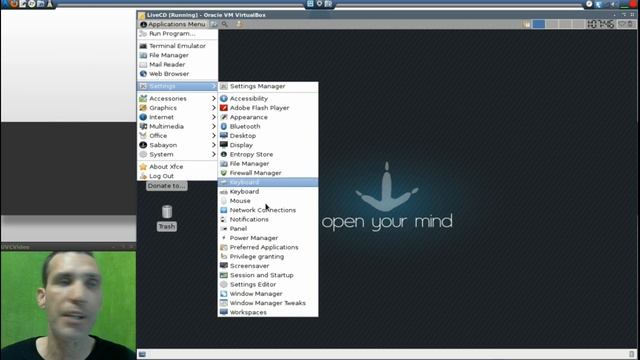Click the Web Browser globe icon
This screenshot has width=640, height=360.
pyautogui.click(x=143, y=74)
